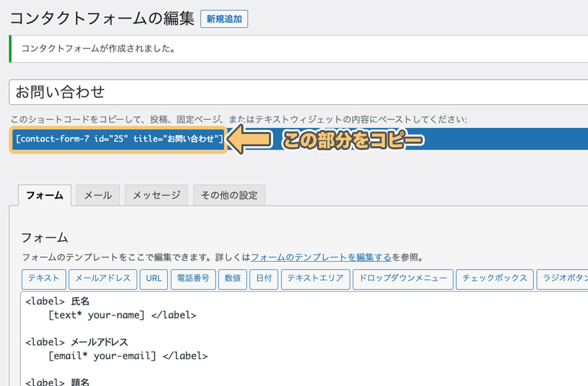This screenshot has width=588, height=386.
Task: Follow the フォームのテンプレートを編集する link
Action: pos(321,257)
